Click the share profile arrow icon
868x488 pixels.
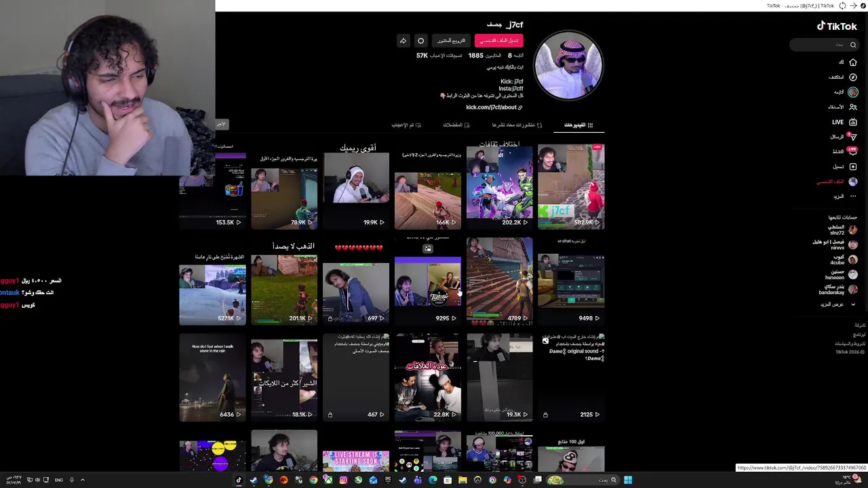coord(403,41)
